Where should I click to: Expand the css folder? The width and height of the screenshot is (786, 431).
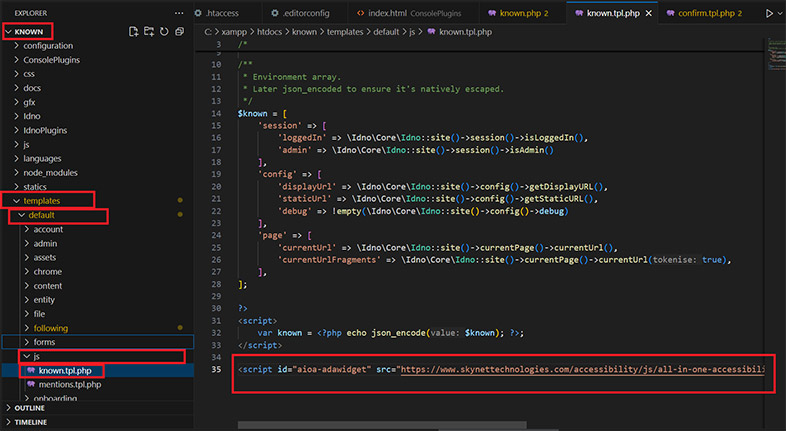(x=29, y=74)
